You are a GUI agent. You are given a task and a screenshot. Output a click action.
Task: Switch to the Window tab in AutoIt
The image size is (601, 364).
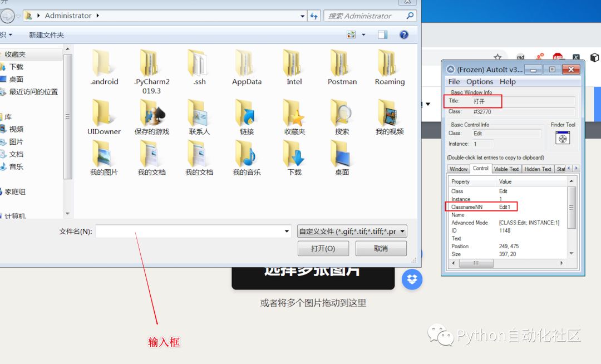pos(459,169)
